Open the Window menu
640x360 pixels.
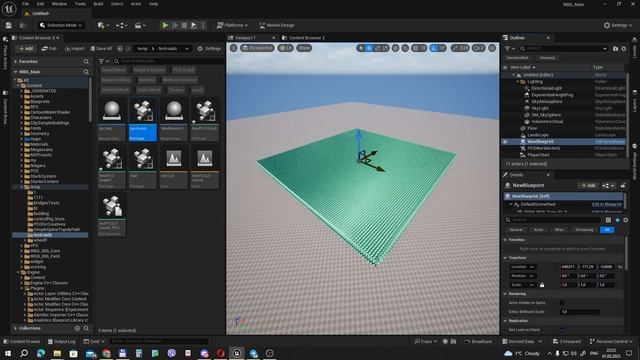point(60,4)
